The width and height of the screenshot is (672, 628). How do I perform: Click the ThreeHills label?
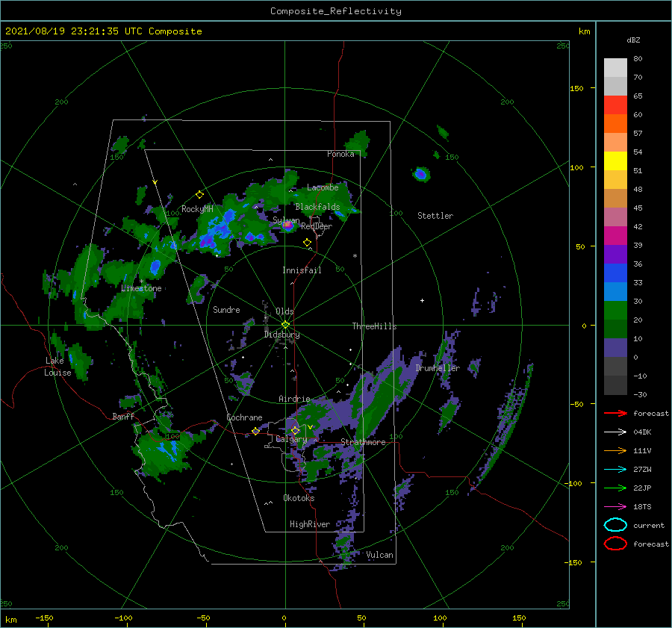click(x=374, y=326)
